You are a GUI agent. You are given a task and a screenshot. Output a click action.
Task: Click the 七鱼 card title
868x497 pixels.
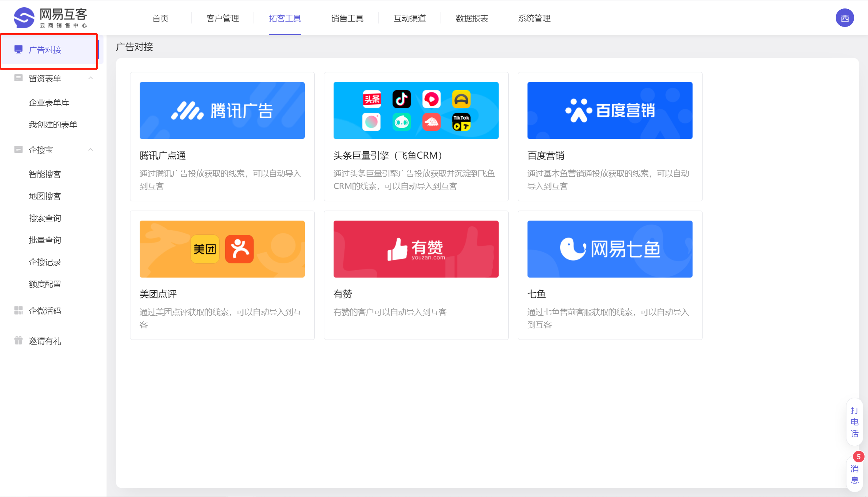(x=537, y=294)
